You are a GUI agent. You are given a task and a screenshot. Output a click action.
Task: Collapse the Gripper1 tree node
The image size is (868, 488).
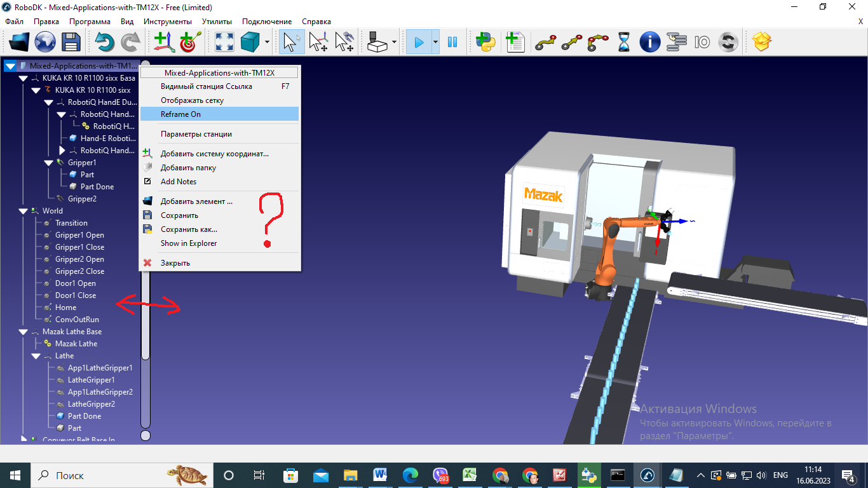pos(49,163)
